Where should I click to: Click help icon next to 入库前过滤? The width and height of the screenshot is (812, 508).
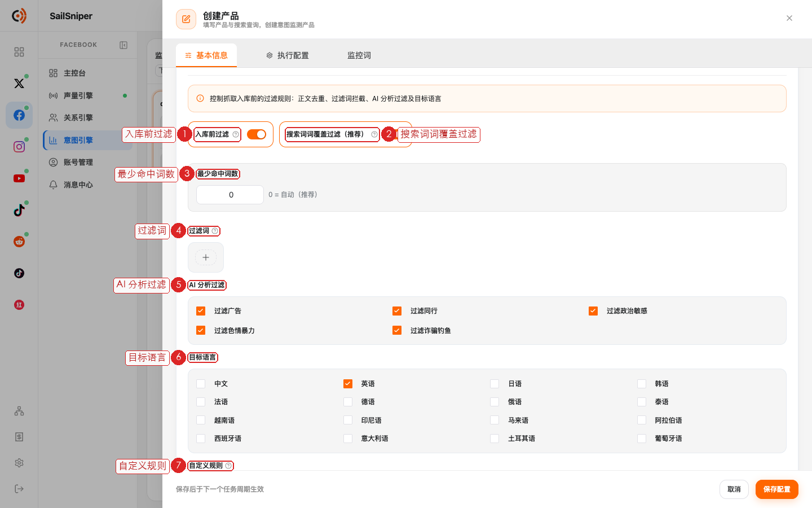tap(236, 134)
